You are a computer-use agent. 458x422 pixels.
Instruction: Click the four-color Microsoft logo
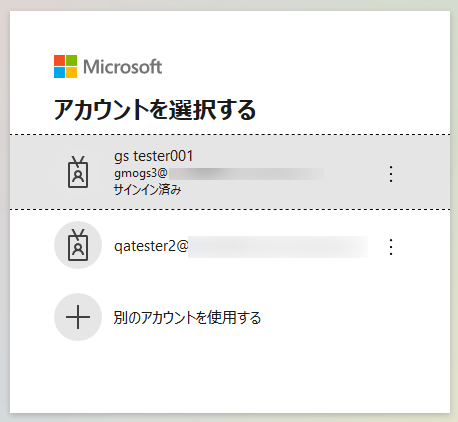pos(65,67)
